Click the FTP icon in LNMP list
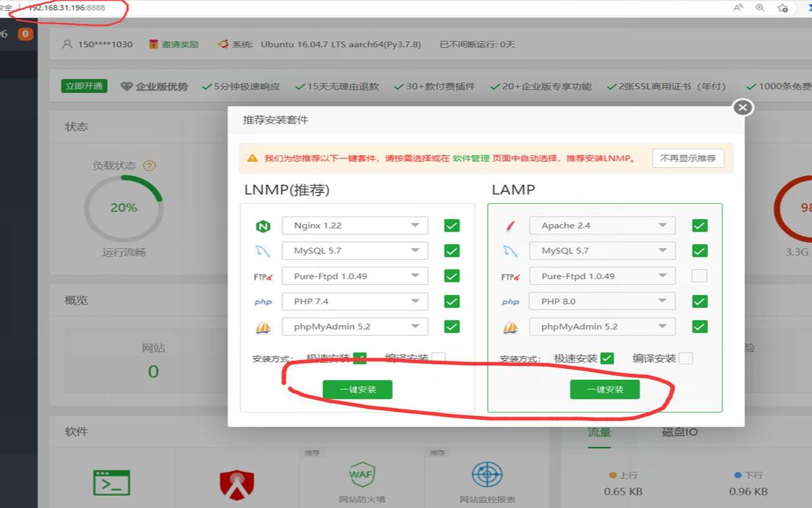Viewport: 812px width, 508px height. point(263,277)
